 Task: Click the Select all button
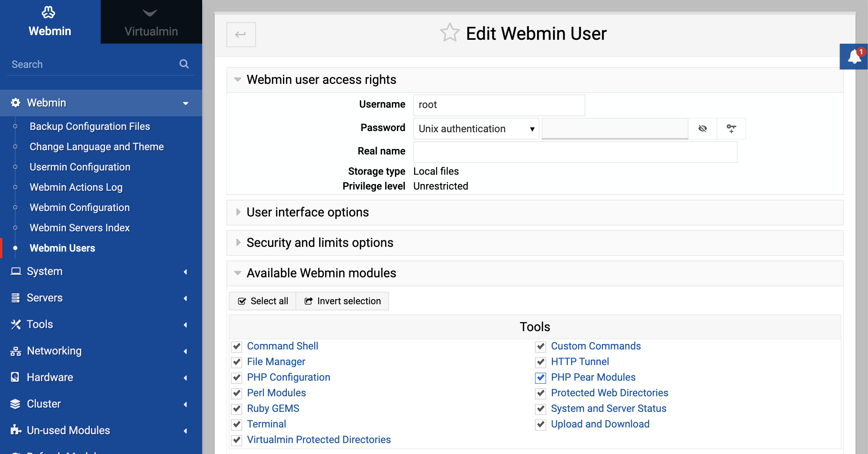263,301
